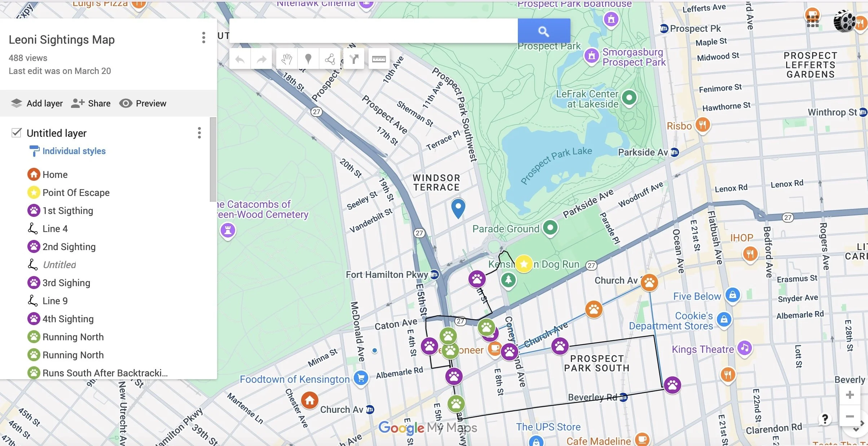868x446 pixels.
Task: Open the Leoni Sightings Map options menu
Action: coord(204,38)
